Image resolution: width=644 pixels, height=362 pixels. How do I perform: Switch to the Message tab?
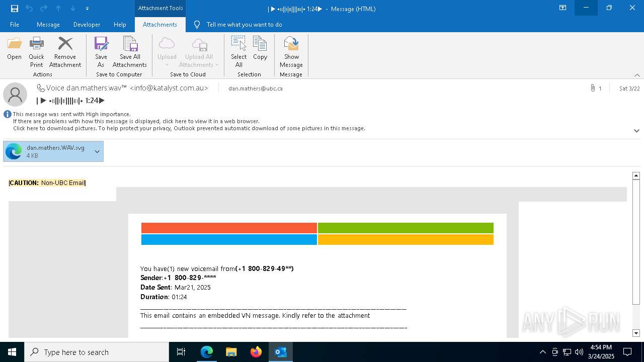point(48,25)
